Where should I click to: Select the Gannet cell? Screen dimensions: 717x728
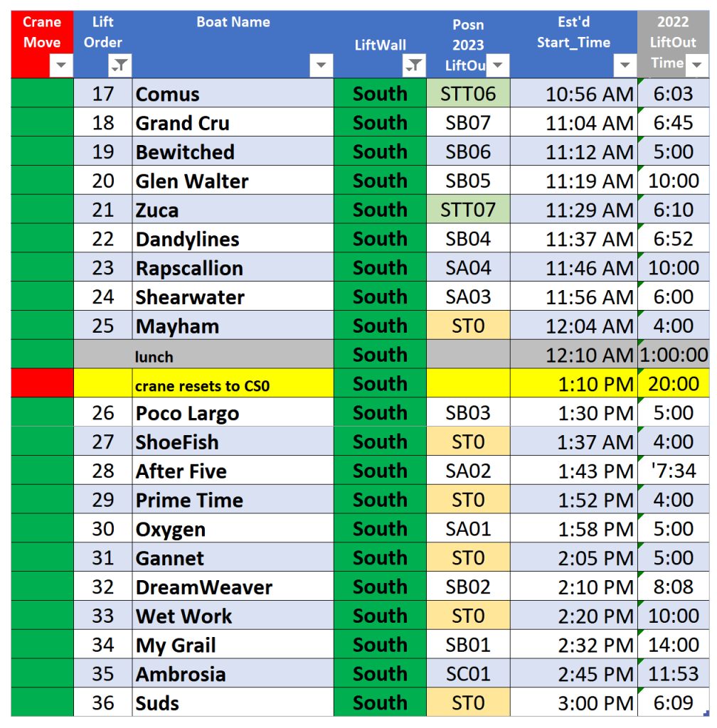233,557
